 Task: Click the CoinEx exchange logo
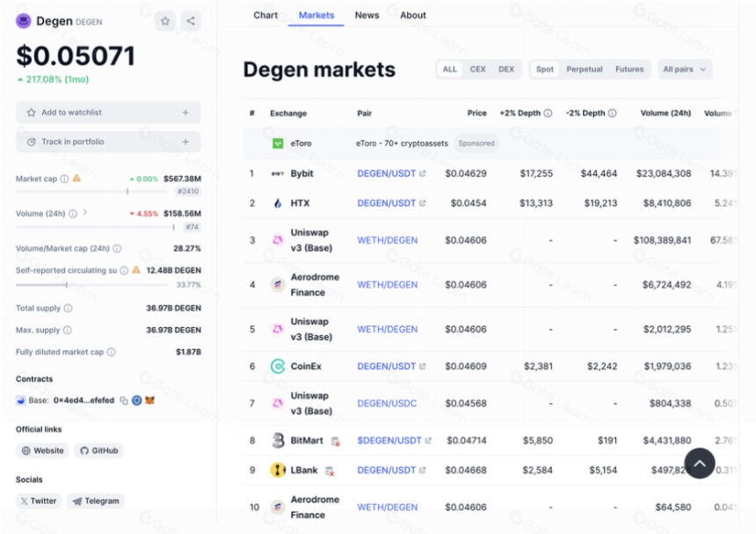tap(278, 366)
